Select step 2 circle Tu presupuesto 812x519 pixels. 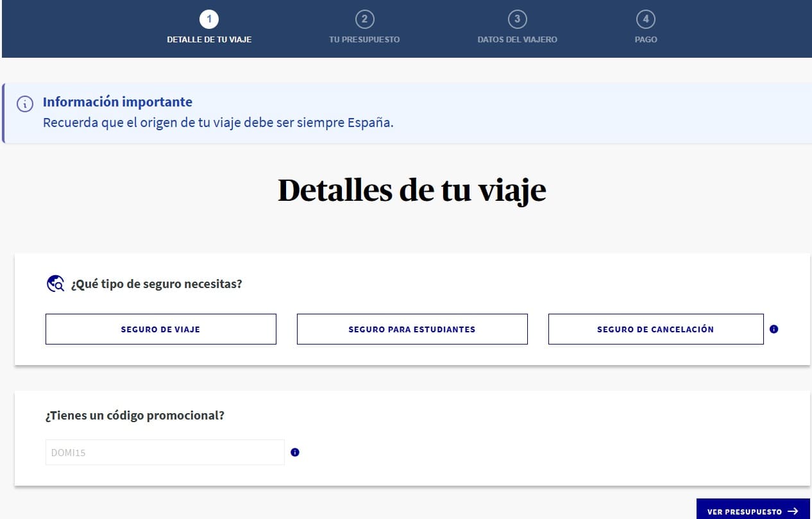coord(364,19)
